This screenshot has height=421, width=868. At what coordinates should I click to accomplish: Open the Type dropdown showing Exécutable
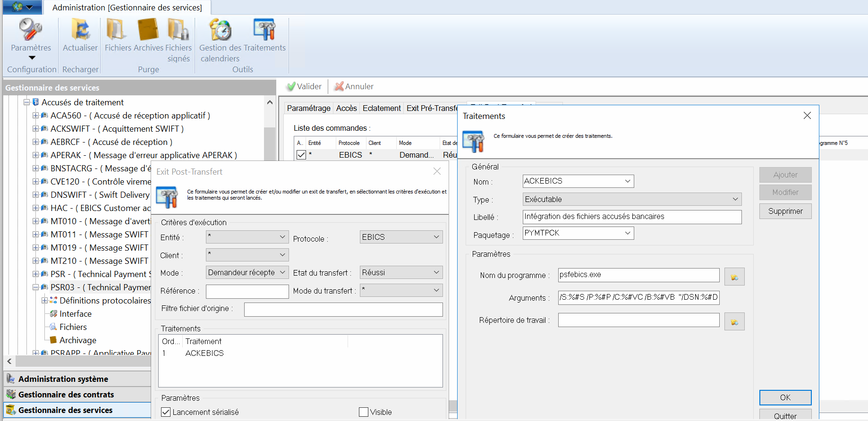tap(631, 199)
